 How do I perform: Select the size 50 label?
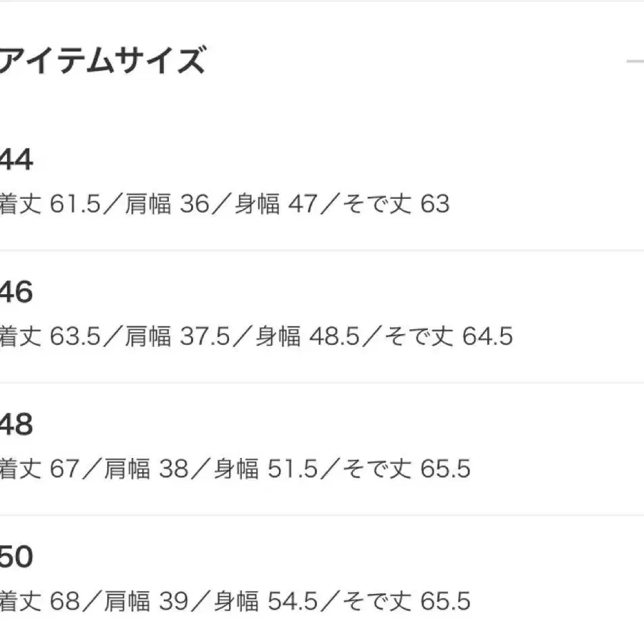16,557
